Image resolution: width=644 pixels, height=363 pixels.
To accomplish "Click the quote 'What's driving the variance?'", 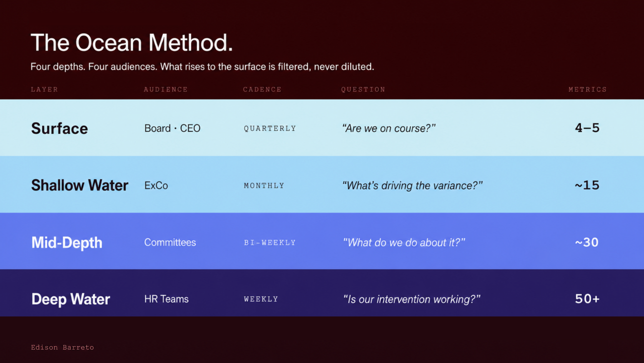I will (x=412, y=185).
